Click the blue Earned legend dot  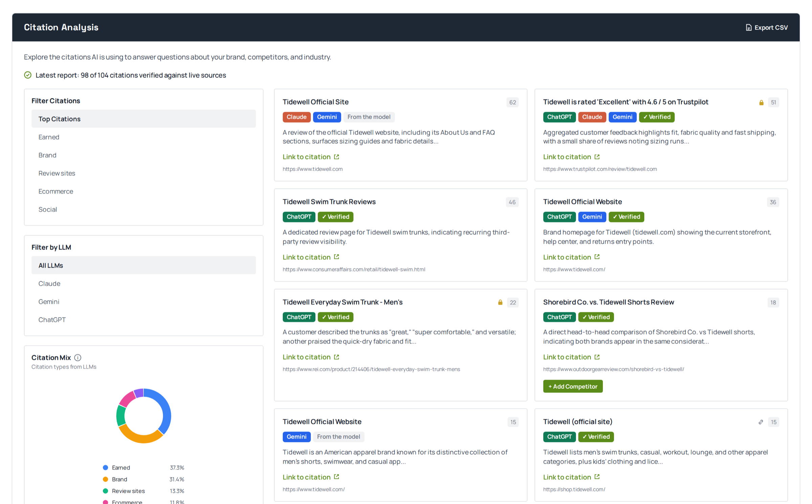pyautogui.click(x=105, y=467)
